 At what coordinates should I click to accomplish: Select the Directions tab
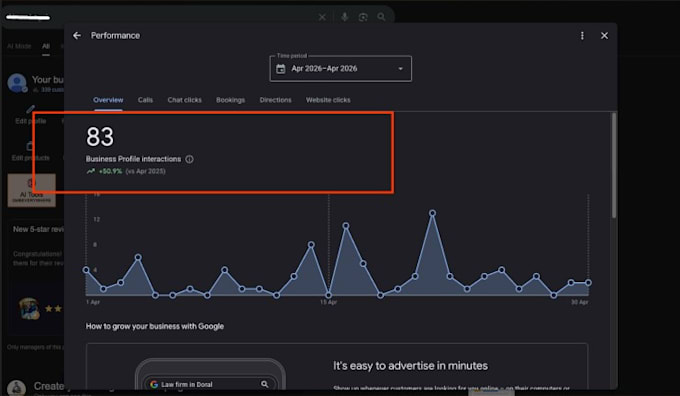tap(275, 100)
